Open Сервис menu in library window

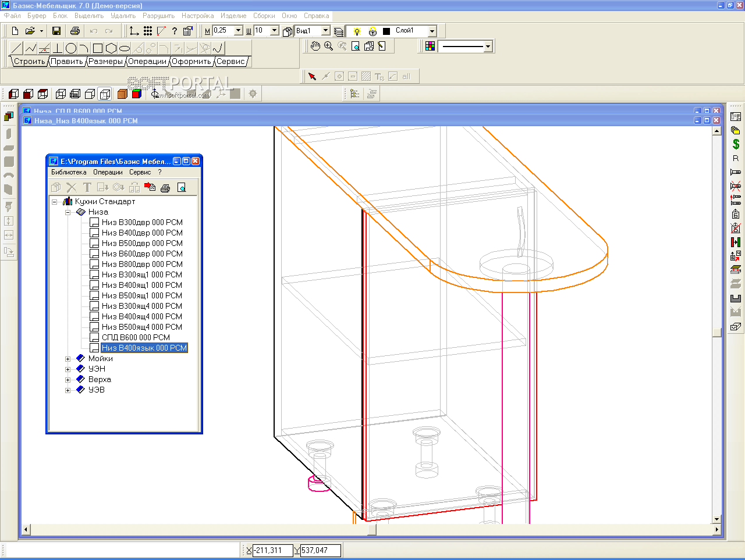pyautogui.click(x=140, y=172)
